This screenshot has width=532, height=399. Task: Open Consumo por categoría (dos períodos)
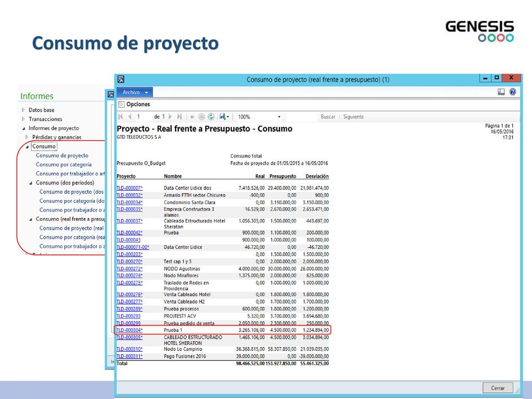72,201
